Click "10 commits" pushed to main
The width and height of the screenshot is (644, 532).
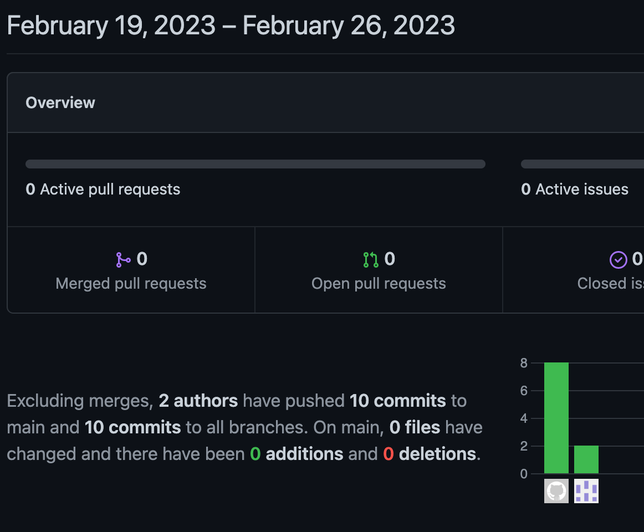[397, 401]
